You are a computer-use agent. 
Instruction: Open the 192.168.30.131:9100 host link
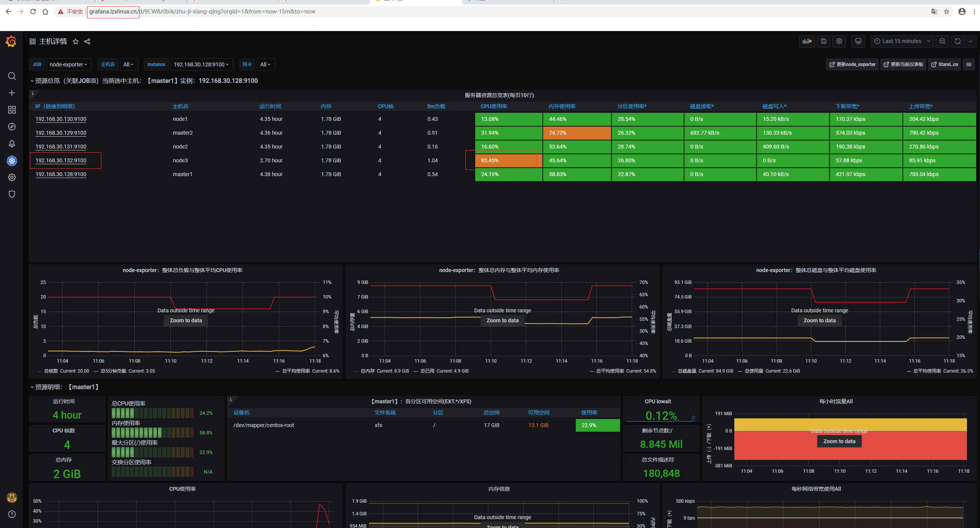tap(61, 147)
